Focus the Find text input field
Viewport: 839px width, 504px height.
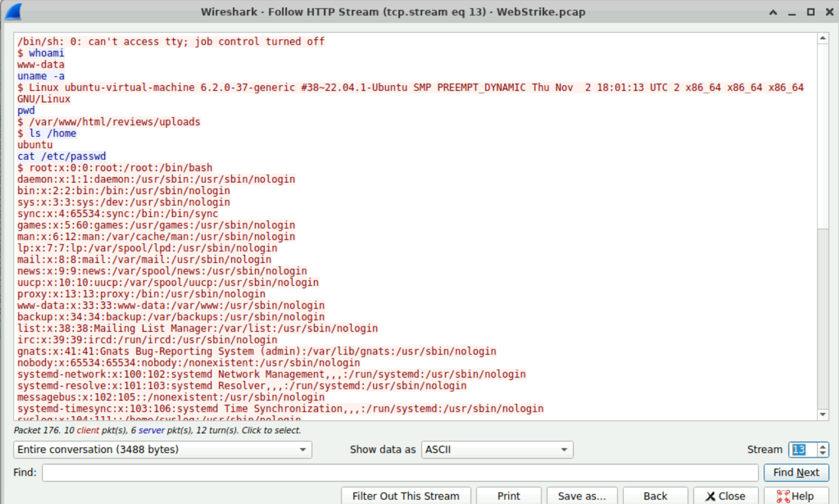coord(400,473)
